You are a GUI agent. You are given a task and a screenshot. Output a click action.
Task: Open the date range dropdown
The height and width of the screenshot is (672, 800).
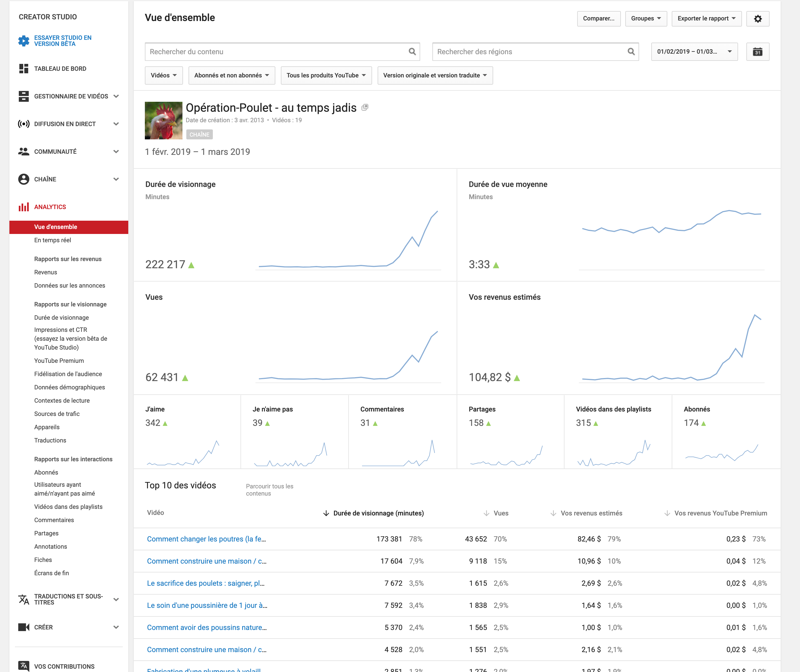click(x=694, y=52)
